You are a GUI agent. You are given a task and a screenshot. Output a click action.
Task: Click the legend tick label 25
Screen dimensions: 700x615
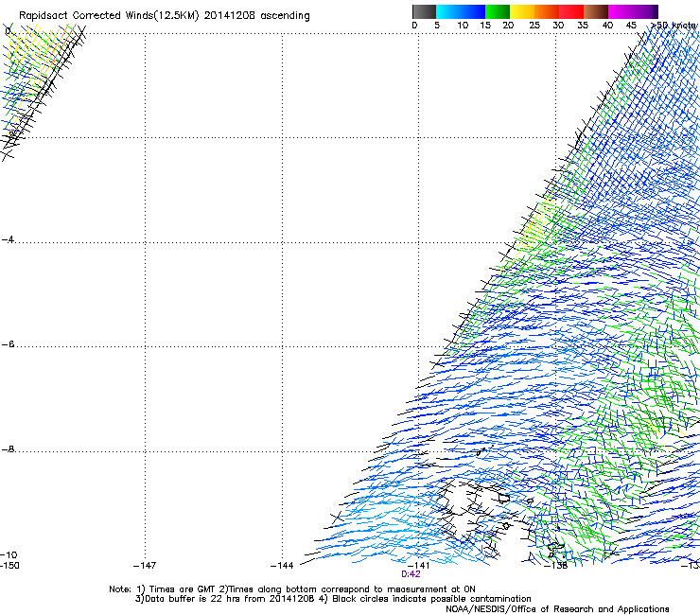pyautogui.click(x=534, y=26)
